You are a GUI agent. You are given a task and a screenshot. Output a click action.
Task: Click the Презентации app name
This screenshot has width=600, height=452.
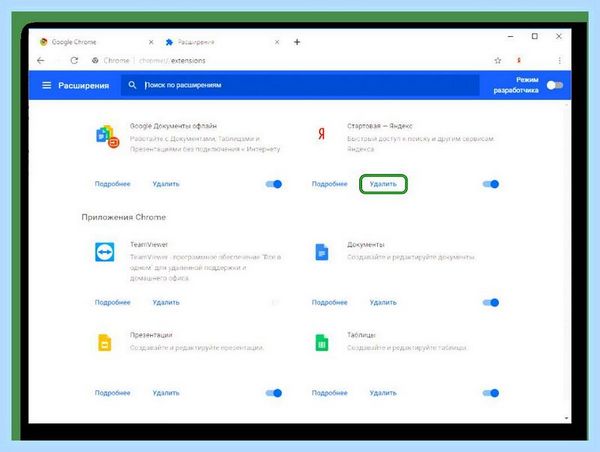(x=151, y=335)
